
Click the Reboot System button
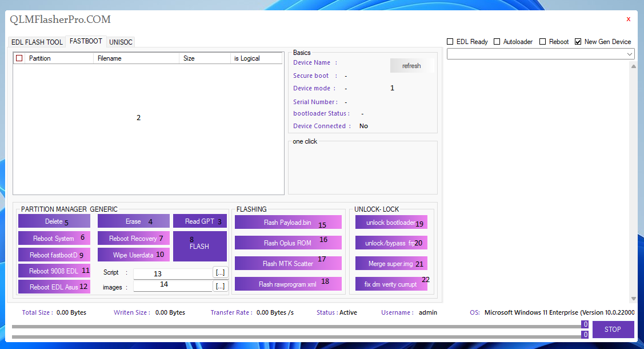(x=54, y=239)
